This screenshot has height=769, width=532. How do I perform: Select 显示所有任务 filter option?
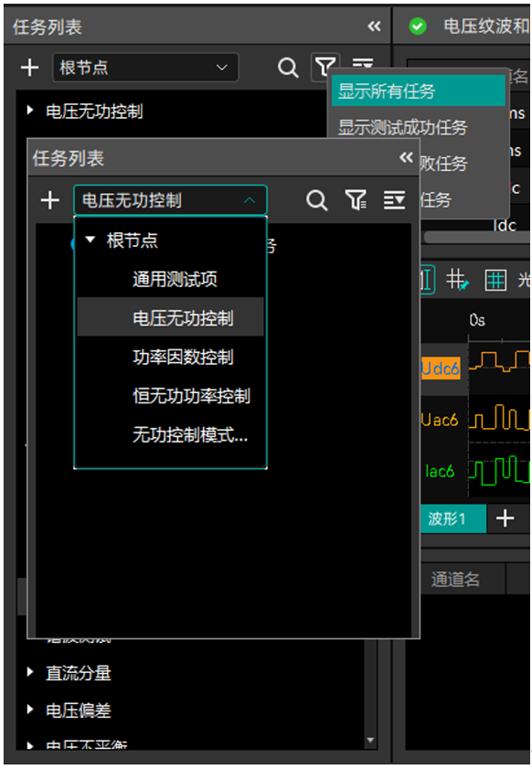tap(419, 91)
